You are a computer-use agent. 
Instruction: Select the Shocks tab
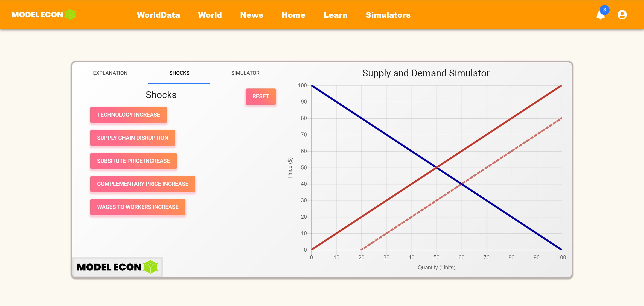[179, 73]
